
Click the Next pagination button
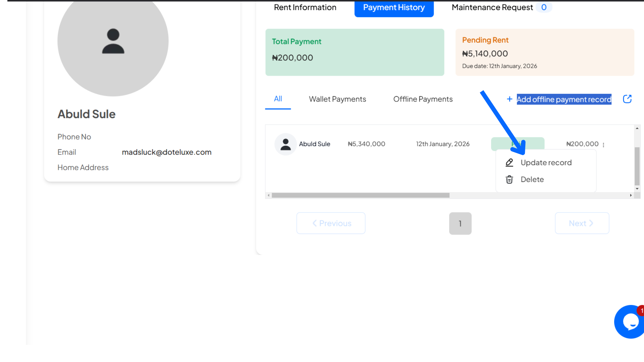582,223
